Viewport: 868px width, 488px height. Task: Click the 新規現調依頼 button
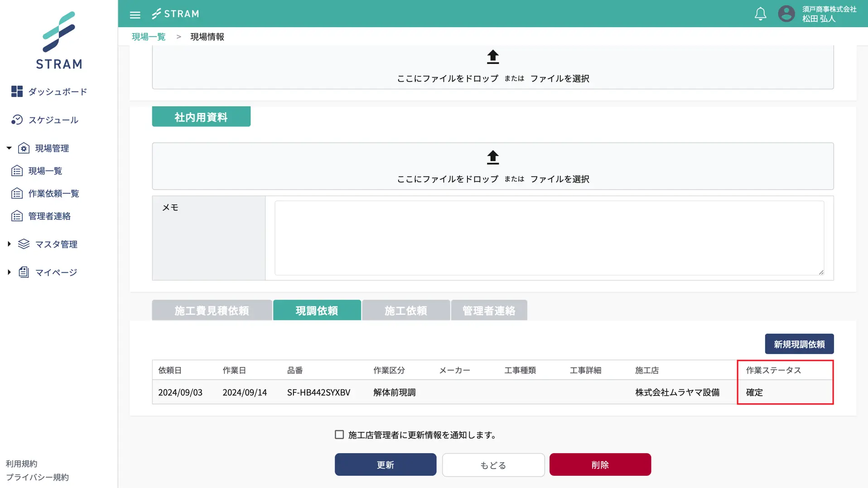799,343
